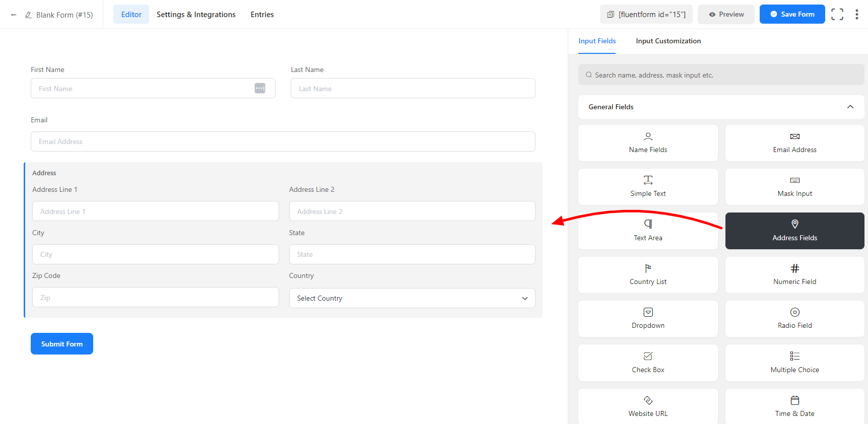Click the Preview button

[x=725, y=15]
